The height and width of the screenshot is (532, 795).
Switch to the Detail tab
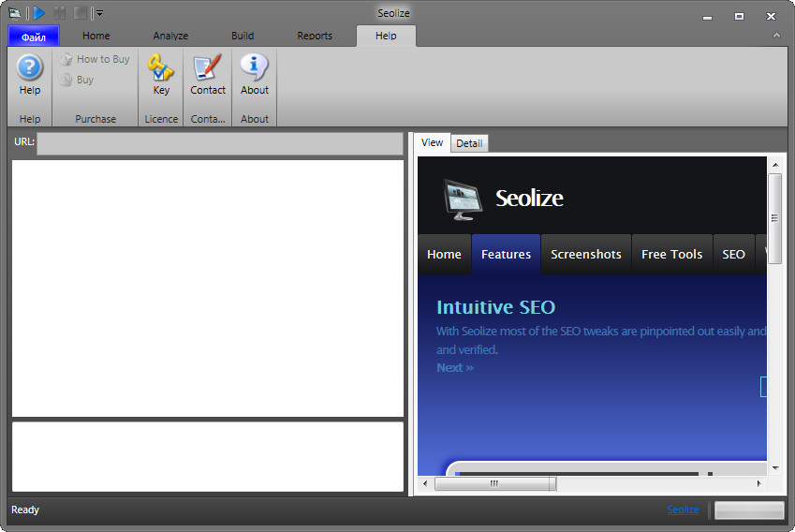click(x=469, y=143)
